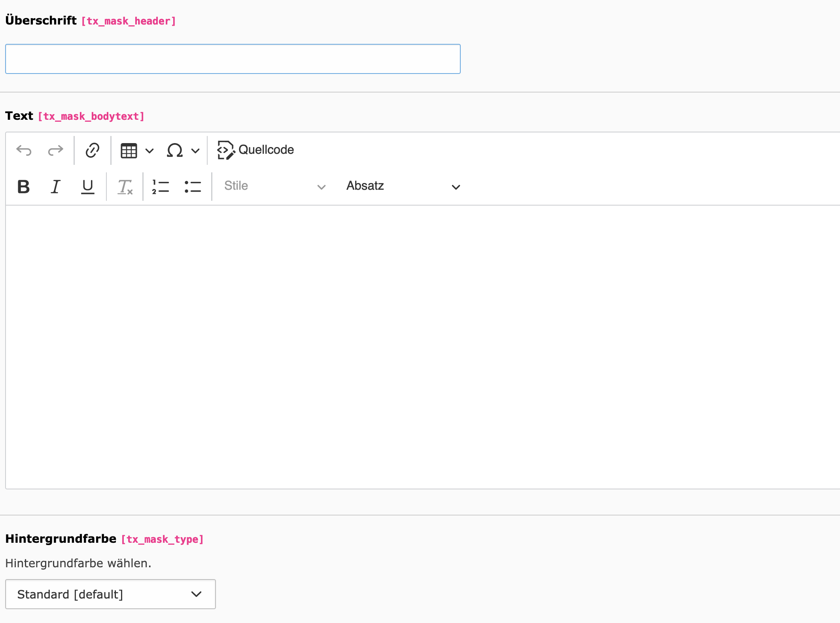Click the undo arrow icon

click(x=24, y=150)
